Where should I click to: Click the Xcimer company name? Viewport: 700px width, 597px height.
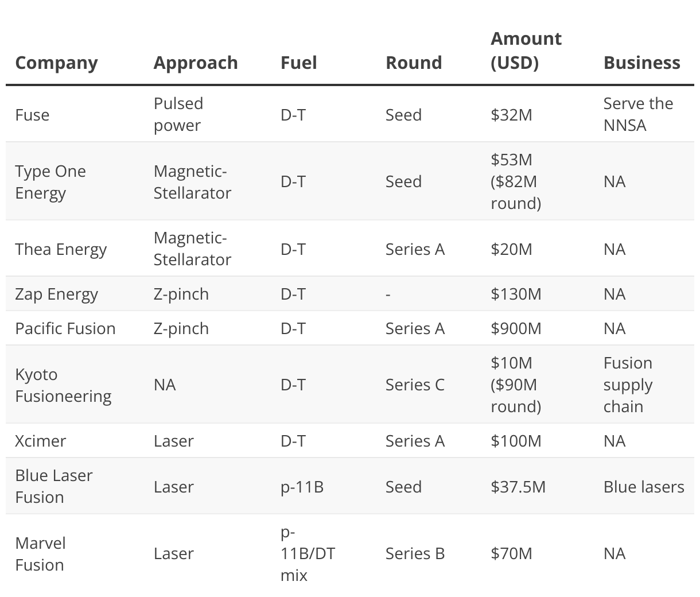point(40,441)
